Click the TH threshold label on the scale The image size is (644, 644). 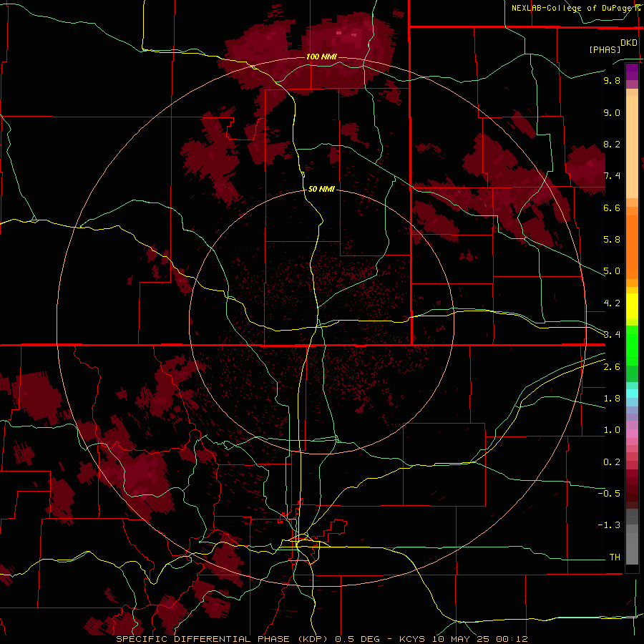click(615, 557)
